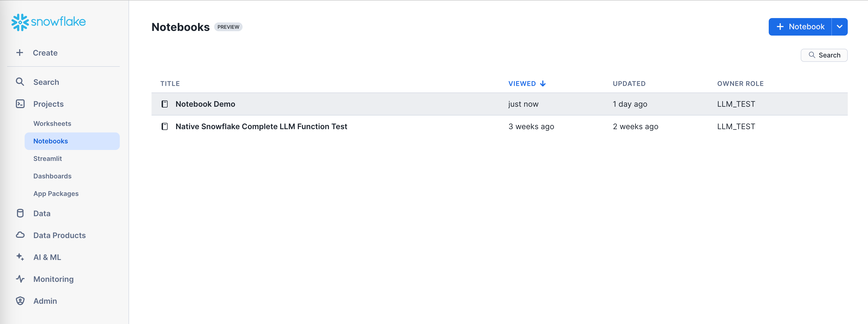Open Dashboards from Projects menu
The width and height of the screenshot is (868, 324).
[52, 176]
